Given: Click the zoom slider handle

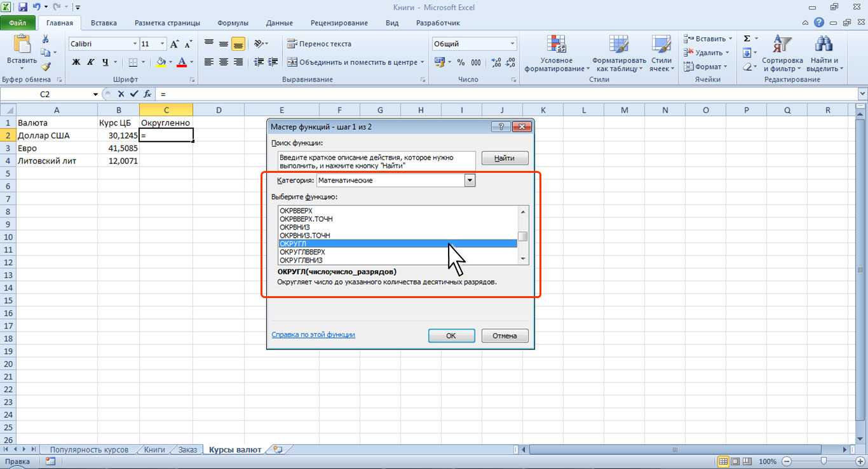Looking at the screenshot, I should 824,461.
